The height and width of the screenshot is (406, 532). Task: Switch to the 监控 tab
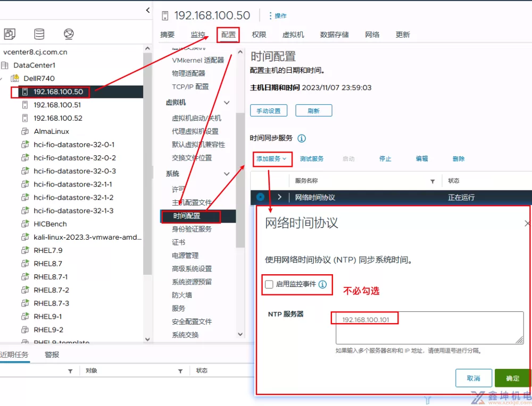(198, 35)
